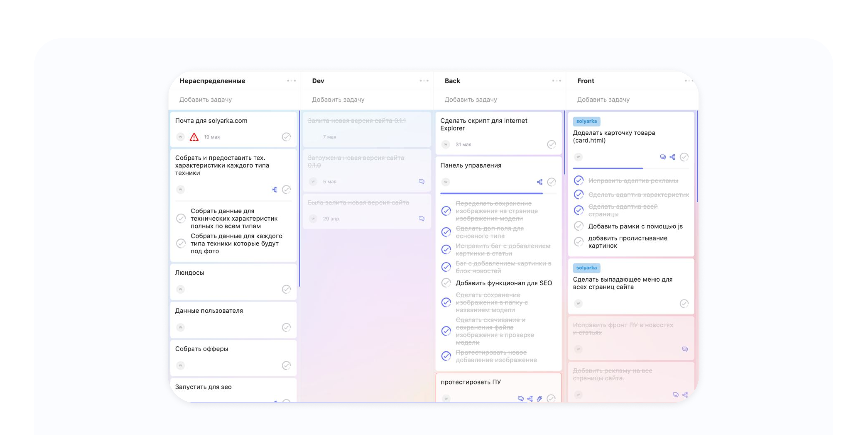Viewport: 868px width, 435px height.
Task: Open comments icon on Исправить фронт ПУ card
Action: (x=685, y=349)
